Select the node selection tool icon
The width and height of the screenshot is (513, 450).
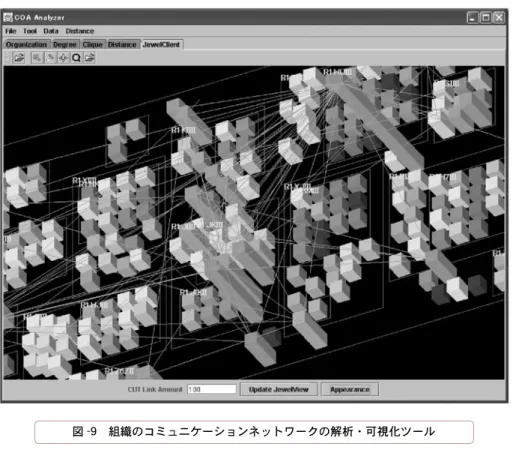pos(37,58)
